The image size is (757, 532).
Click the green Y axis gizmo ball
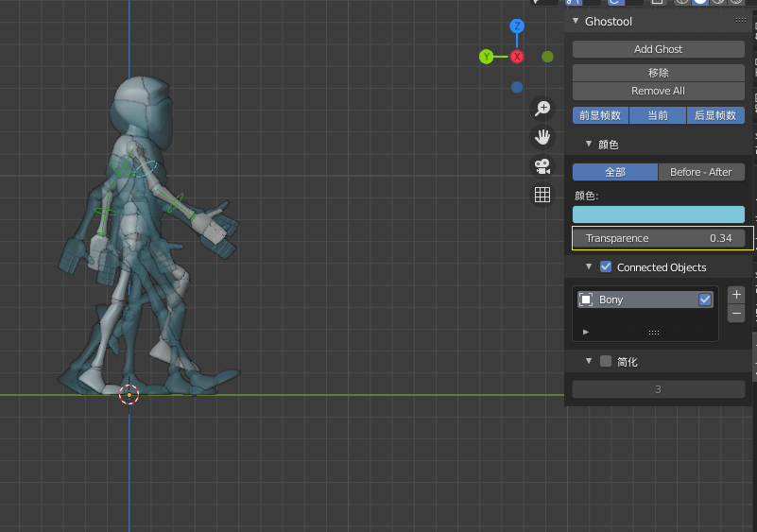[x=486, y=57]
